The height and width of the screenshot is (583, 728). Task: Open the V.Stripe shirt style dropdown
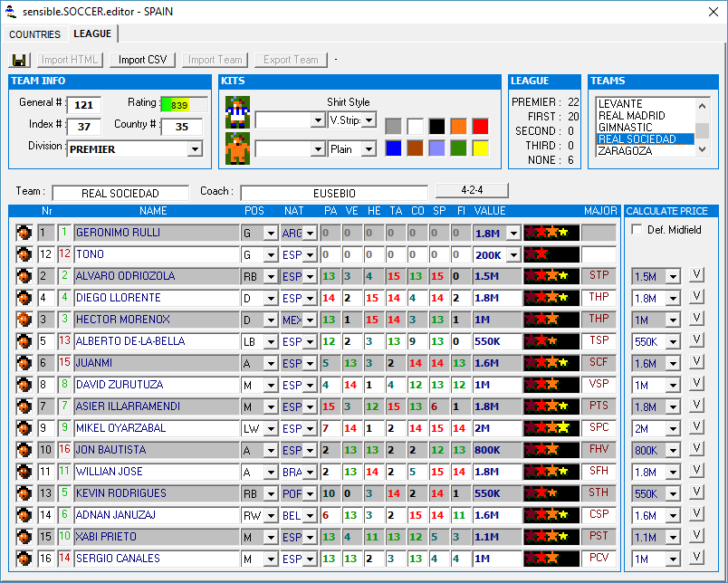click(369, 120)
